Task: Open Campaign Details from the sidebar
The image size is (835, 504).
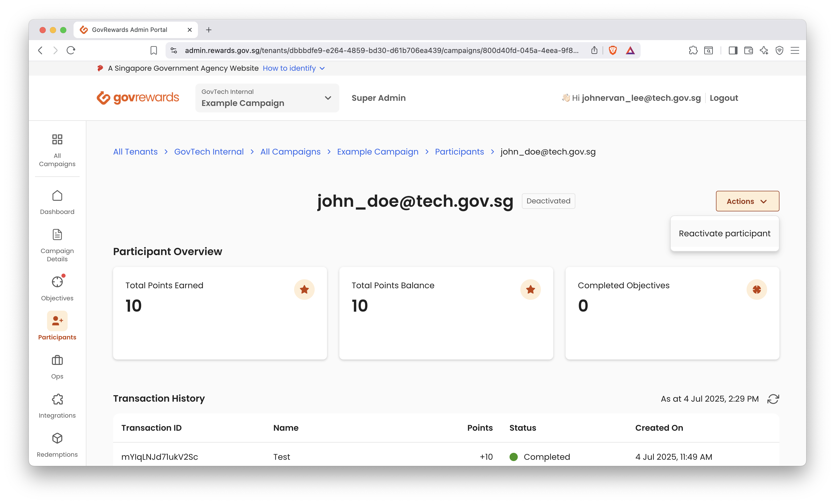Action: click(x=57, y=235)
